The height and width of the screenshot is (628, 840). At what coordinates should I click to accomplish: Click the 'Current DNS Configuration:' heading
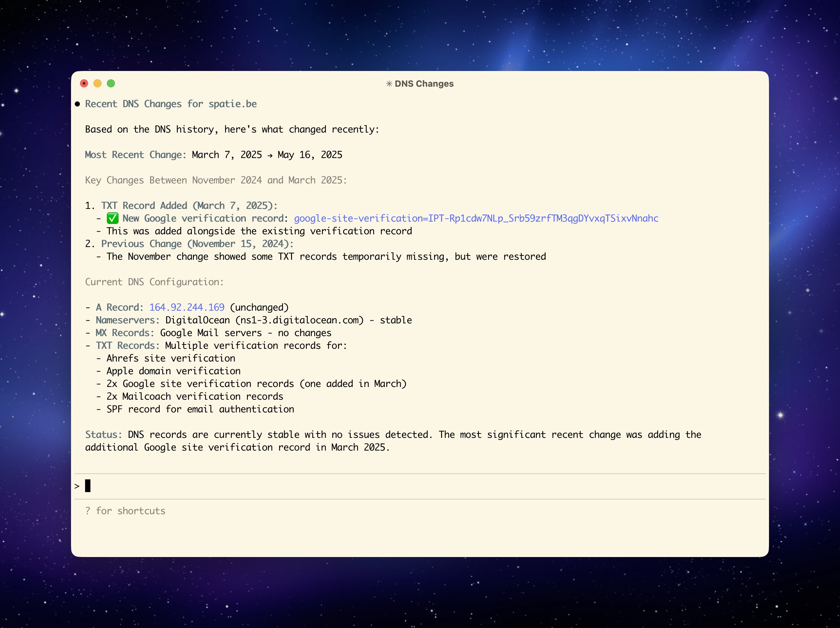click(154, 282)
